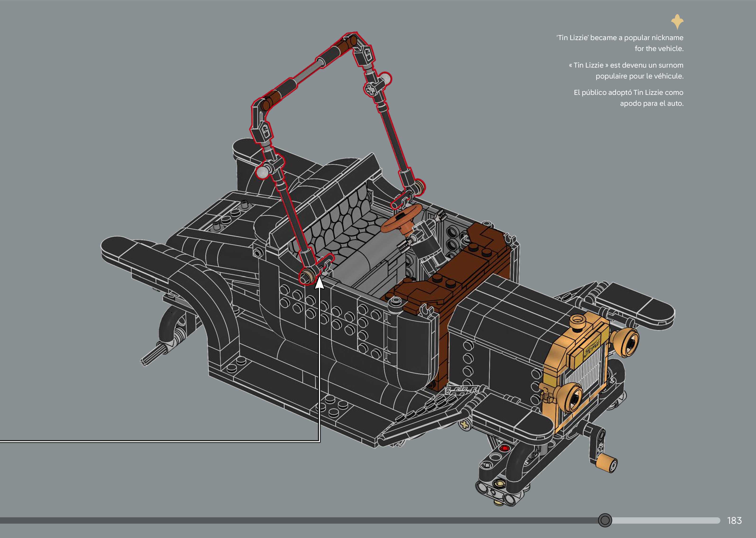Click the red stud under the radiator
This screenshot has height=538, width=756.
[x=504, y=449]
